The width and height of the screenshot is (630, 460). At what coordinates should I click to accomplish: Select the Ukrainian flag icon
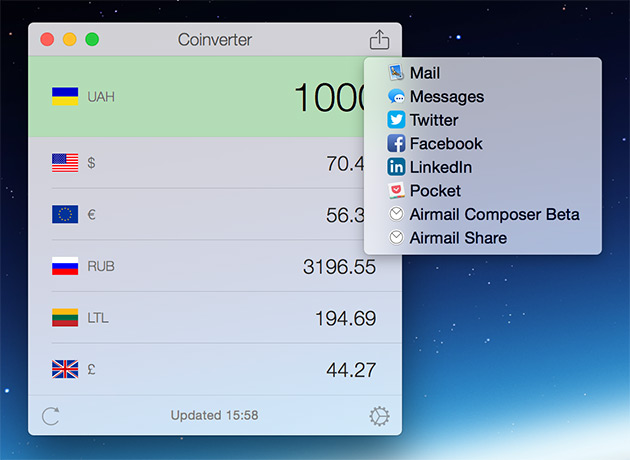(65, 96)
